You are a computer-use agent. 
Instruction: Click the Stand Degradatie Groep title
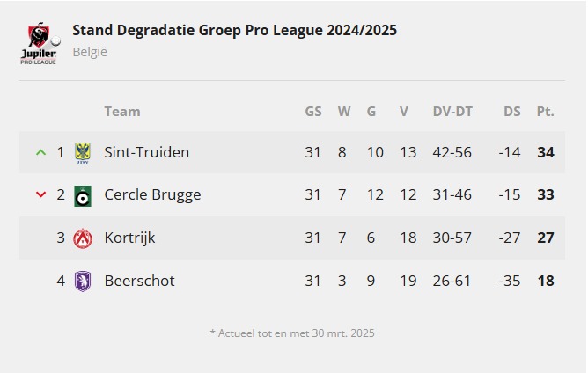tap(234, 30)
